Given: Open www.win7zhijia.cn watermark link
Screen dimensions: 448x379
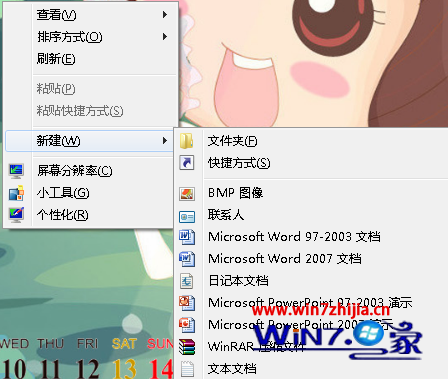Looking at the screenshot, I should tap(320, 311).
